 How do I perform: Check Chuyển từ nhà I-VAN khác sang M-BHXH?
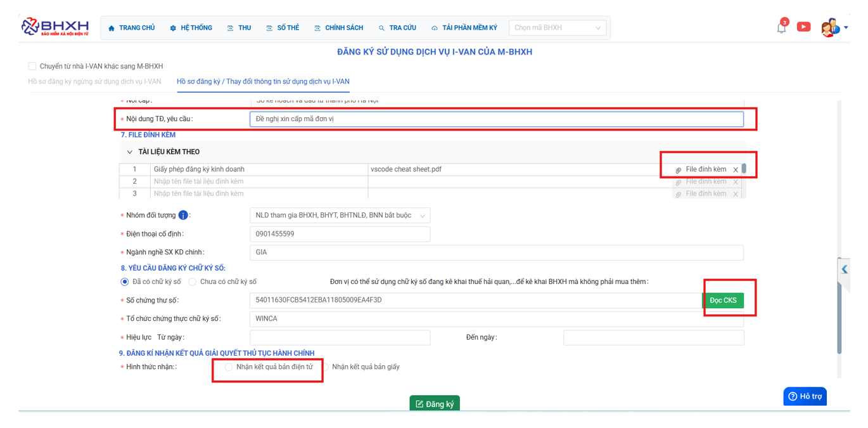(x=32, y=66)
